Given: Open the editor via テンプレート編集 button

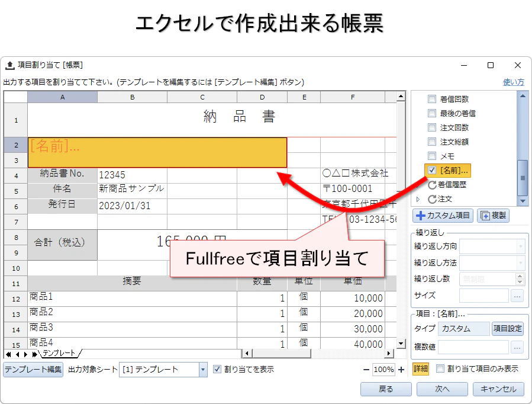Looking at the screenshot, I should point(33,368).
